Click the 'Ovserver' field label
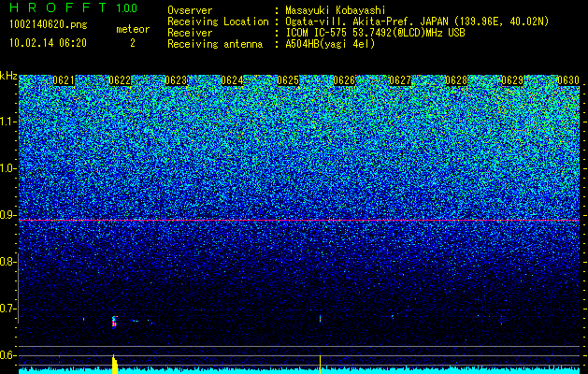This screenshot has width=588, height=374. coord(190,10)
